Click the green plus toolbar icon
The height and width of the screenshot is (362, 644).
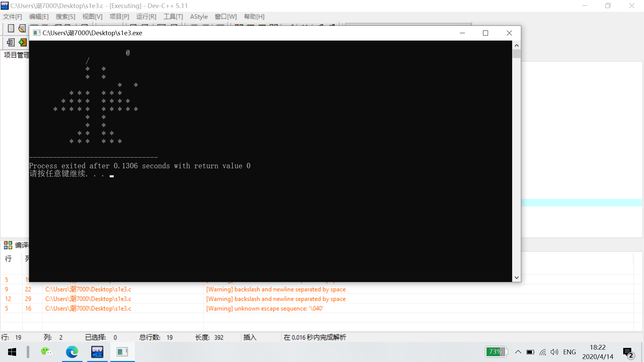(22, 42)
